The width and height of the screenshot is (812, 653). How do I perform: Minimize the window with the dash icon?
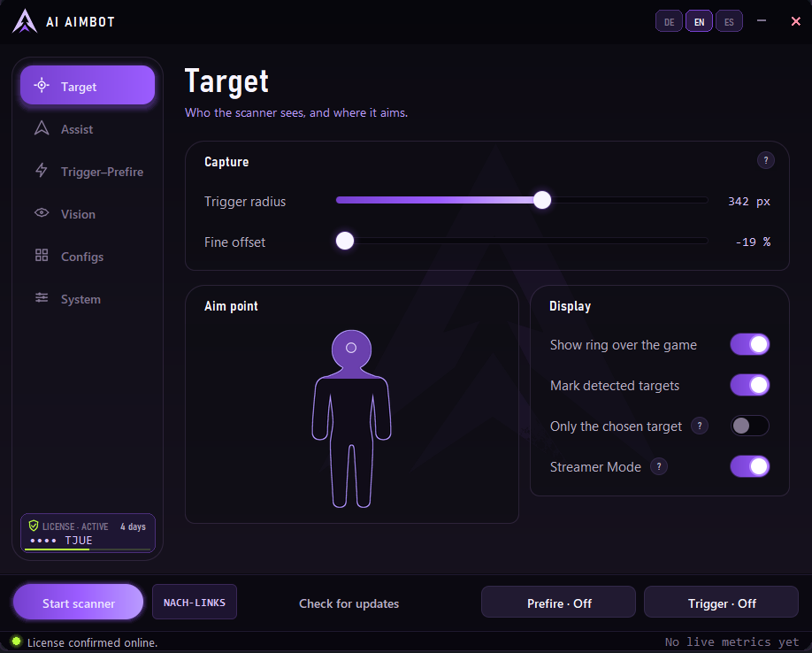click(762, 21)
